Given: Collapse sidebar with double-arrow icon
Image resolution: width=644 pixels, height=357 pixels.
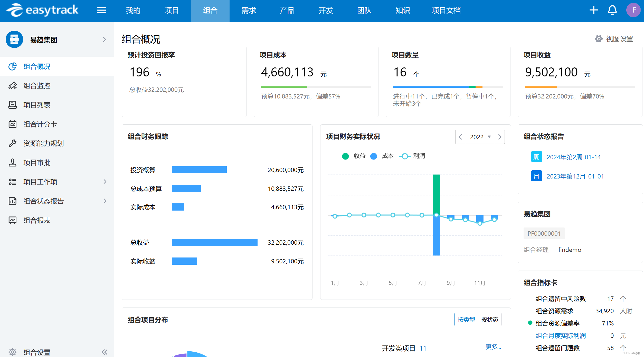Looking at the screenshot, I should coord(105,352).
